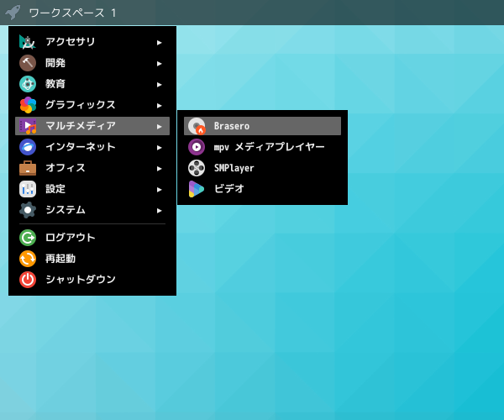Click the red シャットダウン power icon
Screen dimensions: 504x420
28,280
